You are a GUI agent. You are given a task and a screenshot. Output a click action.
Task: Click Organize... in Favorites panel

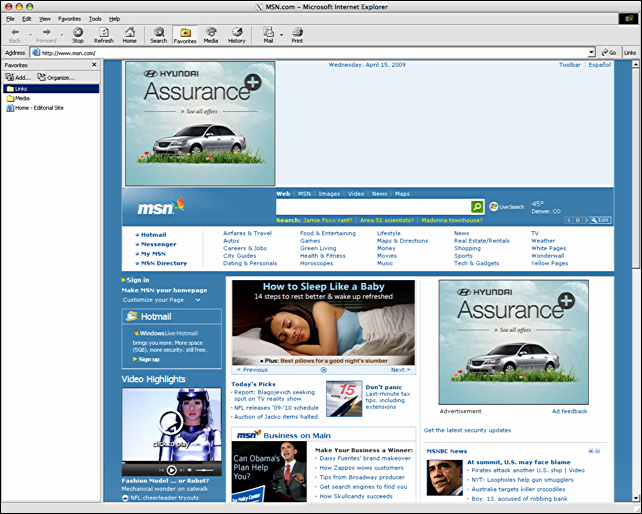(x=56, y=77)
